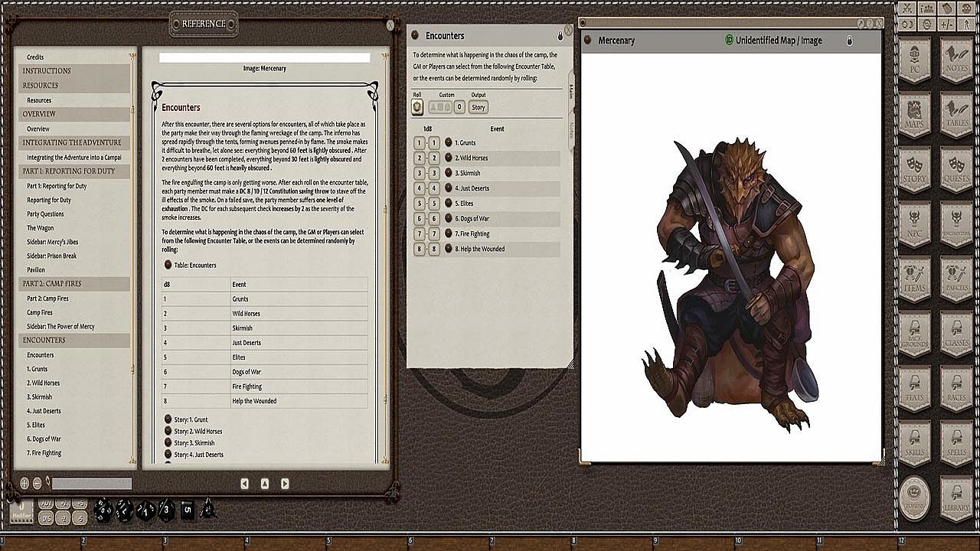Expand the Part 2: Camp Fires section
980x551 pixels.
tap(73, 283)
